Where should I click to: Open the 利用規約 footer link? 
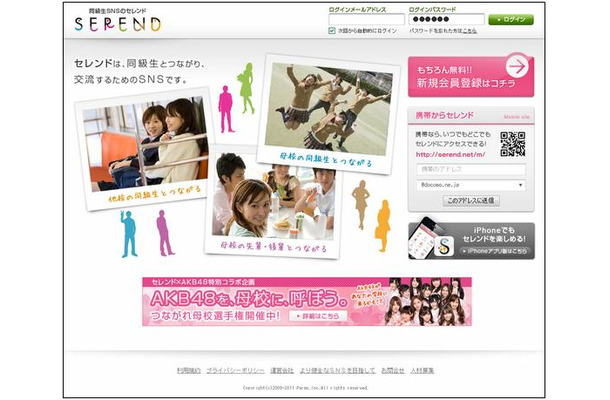pyautogui.click(x=189, y=370)
